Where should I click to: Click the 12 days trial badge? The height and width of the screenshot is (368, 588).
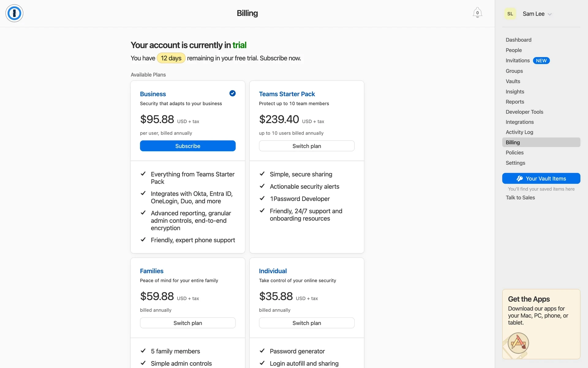coord(171,58)
